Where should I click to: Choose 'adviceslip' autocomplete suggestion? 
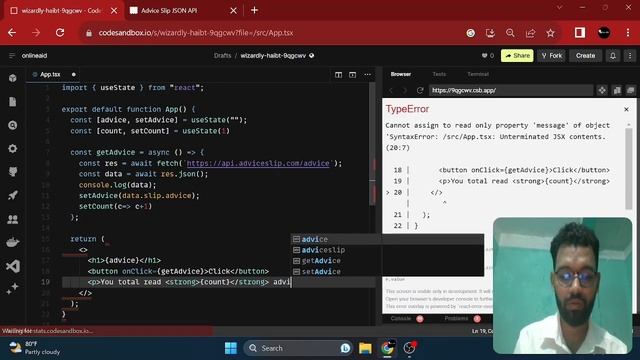(x=387, y=250)
